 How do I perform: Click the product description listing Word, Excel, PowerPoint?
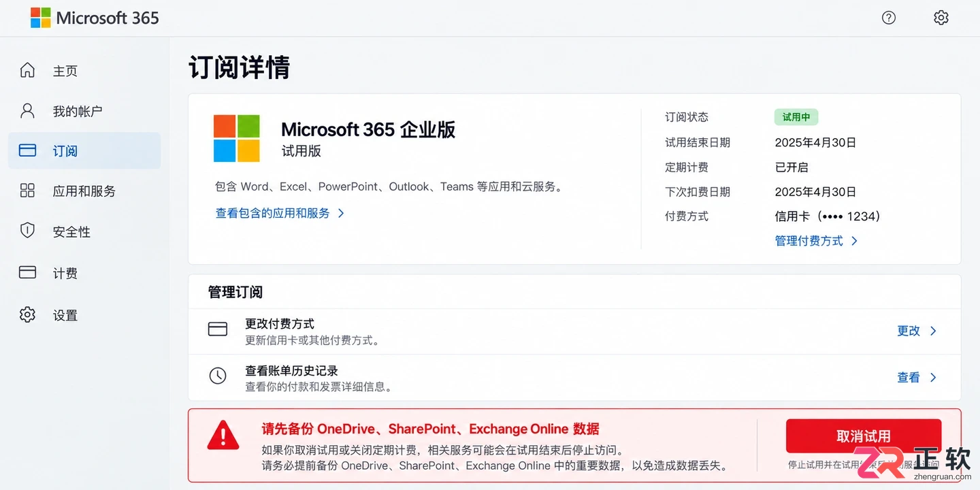tap(389, 186)
